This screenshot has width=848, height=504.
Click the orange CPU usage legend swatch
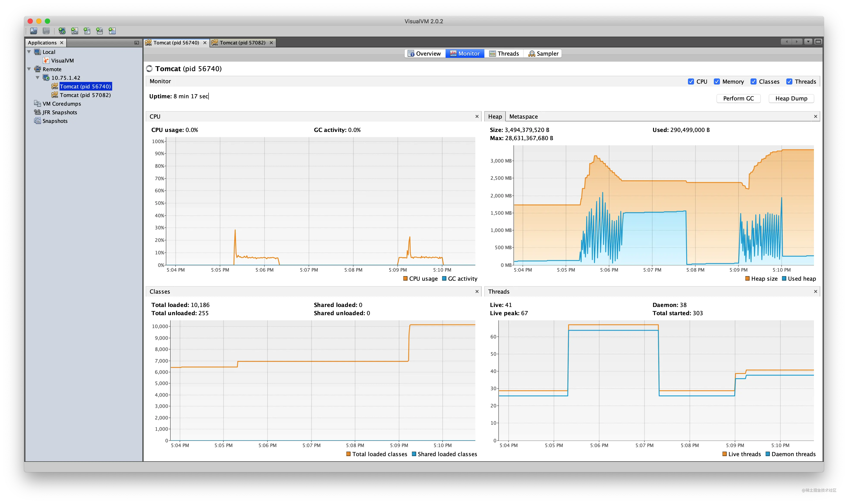[x=405, y=279]
